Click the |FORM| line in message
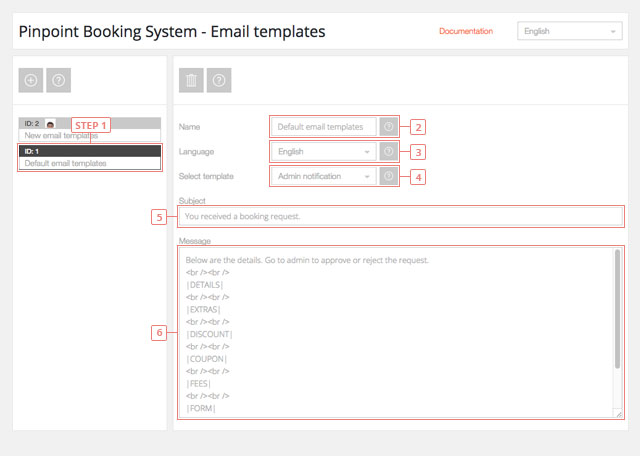The width and height of the screenshot is (640, 456). tap(201, 408)
